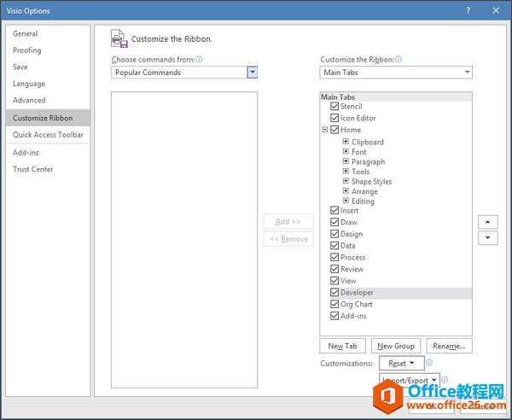
Task: Click the Add >> button
Action: [288, 221]
